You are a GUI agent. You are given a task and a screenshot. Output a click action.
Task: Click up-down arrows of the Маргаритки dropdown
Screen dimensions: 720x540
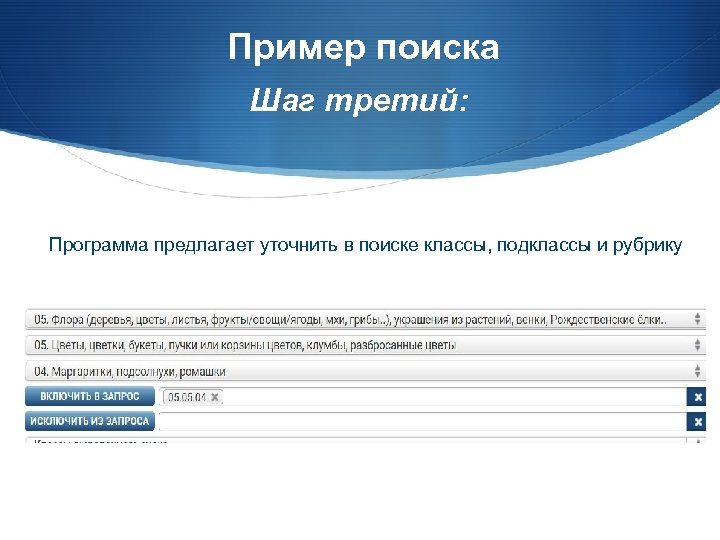point(698,371)
